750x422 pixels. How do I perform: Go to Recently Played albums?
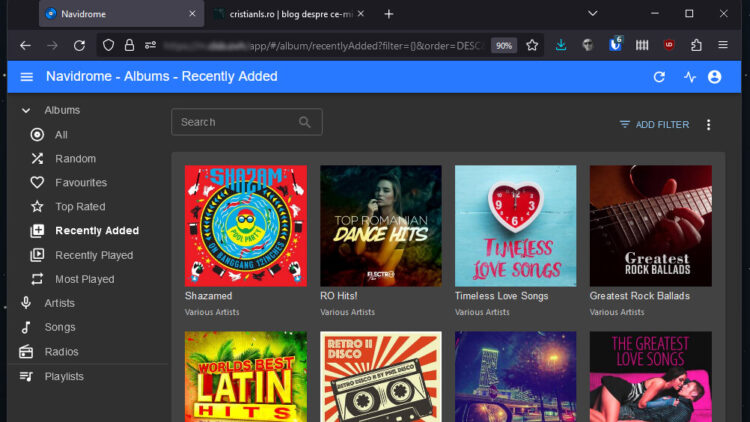click(x=93, y=255)
